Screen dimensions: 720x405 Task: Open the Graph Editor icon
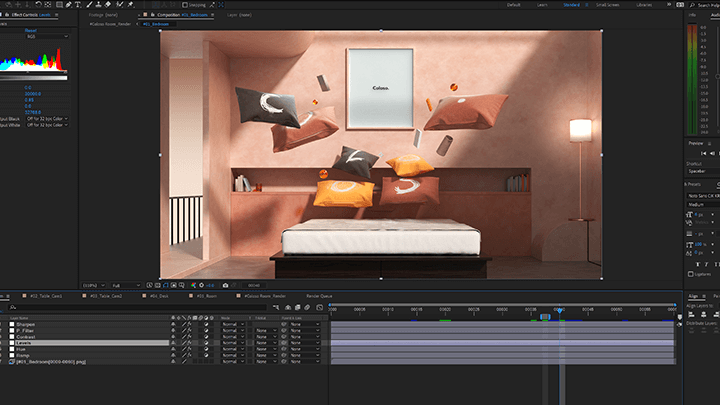coord(320,308)
